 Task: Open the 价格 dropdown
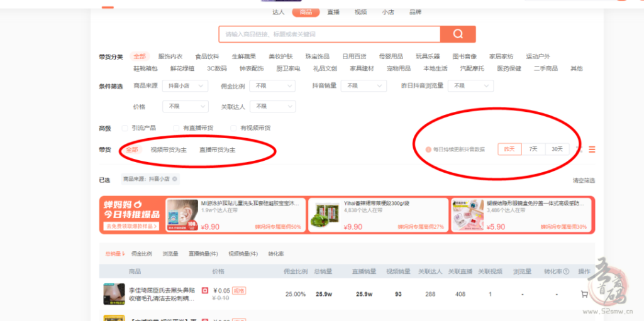(x=186, y=106)
